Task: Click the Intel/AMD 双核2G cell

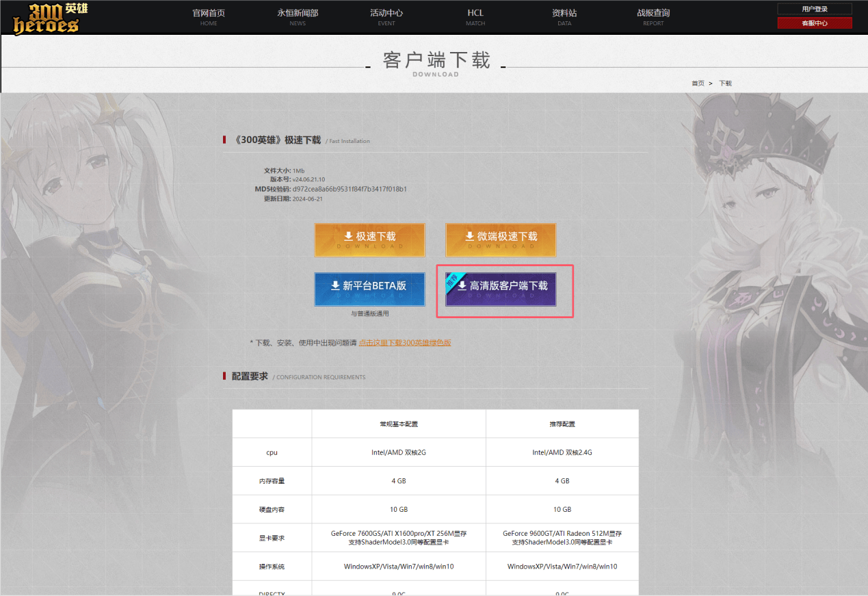Action: pos(399,452)
